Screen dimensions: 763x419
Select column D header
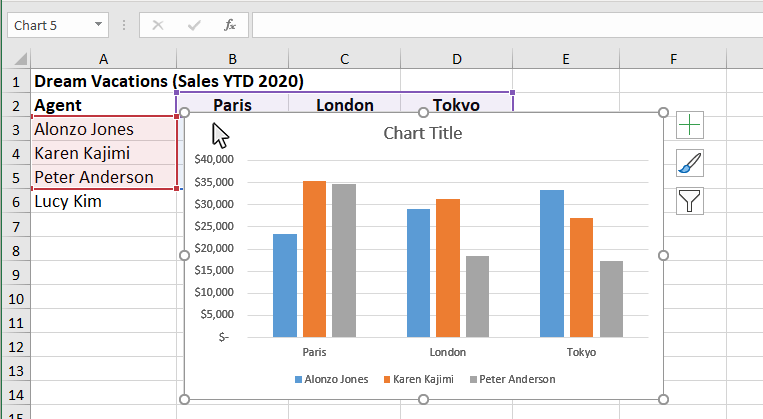[x=456, y=59]
